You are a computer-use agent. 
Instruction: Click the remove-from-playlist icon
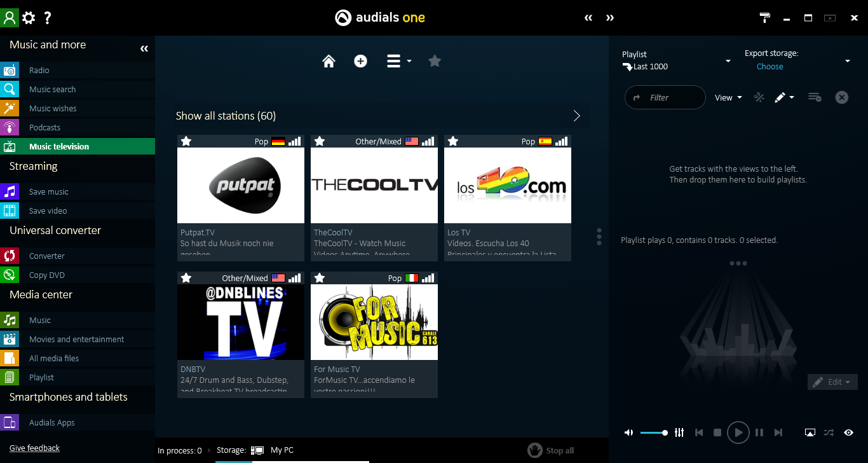click(x=815, y=97)
